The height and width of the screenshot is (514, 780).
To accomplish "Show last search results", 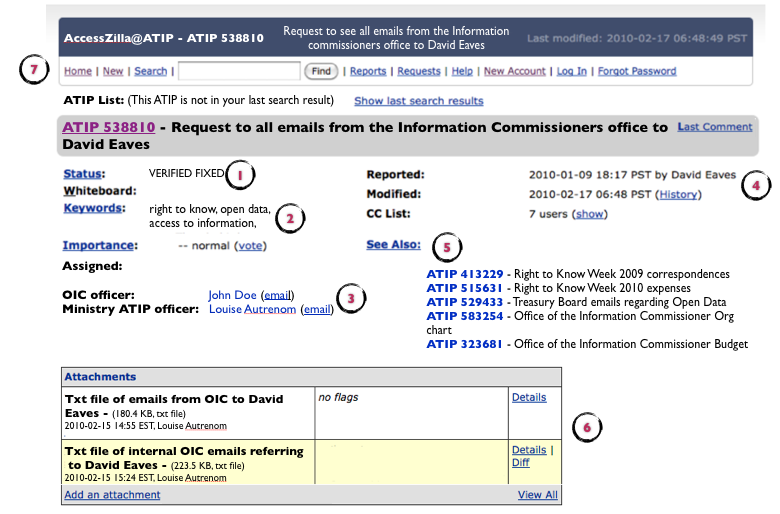I will (418, 101).
